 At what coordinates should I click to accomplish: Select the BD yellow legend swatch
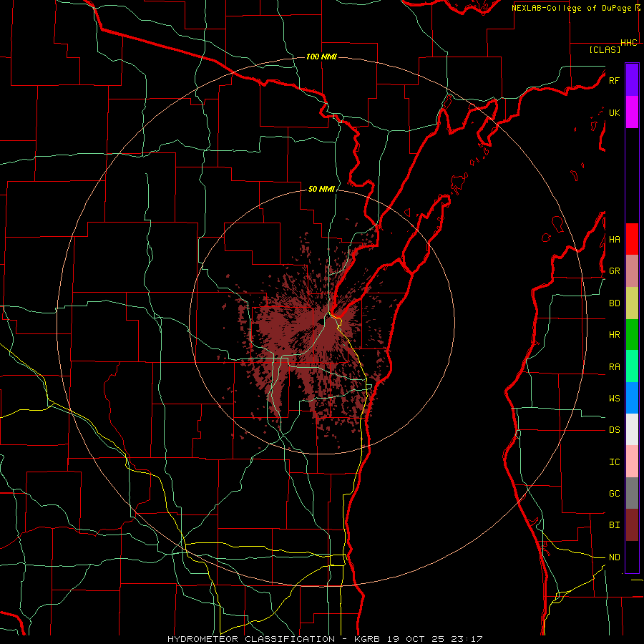[x=632, y=303]
